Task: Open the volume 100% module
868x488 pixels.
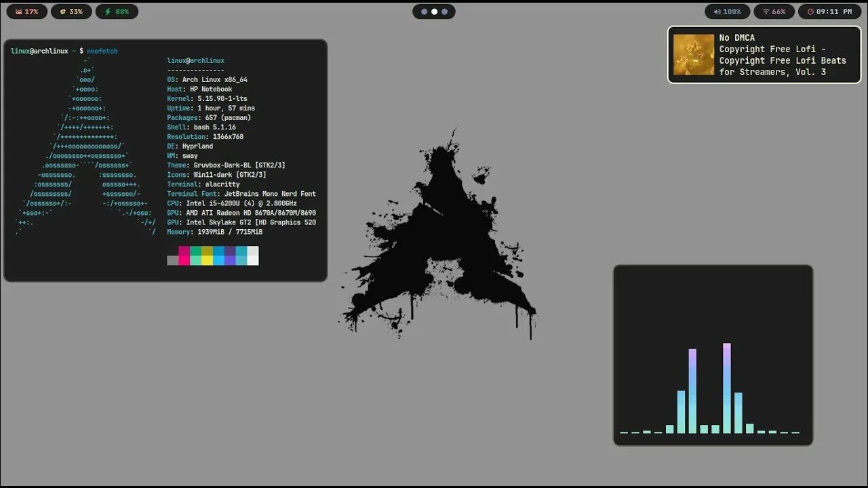Action: (728, 12)
